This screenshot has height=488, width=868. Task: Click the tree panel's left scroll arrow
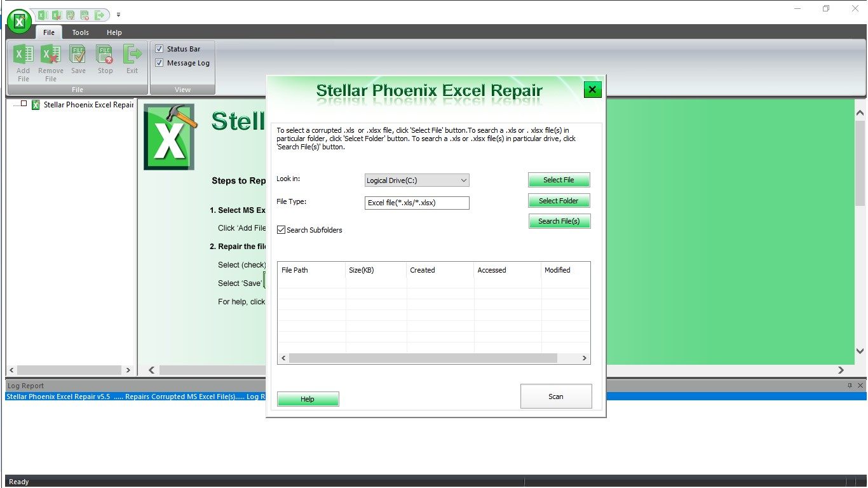(11, 370)
